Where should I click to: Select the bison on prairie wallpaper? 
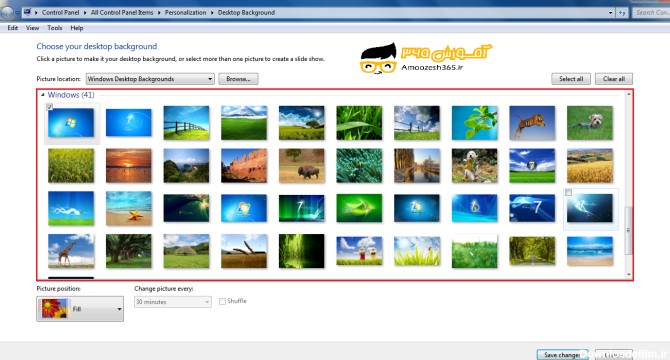tap(302, 165)
